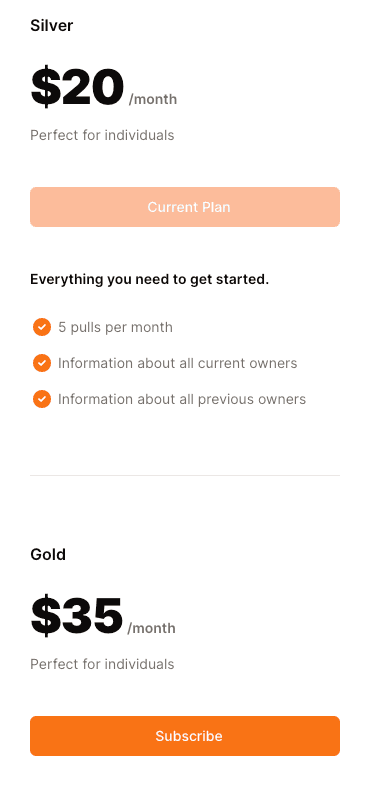
Task: Click checkmark icon beside 5 pulls per month
Action: [x=42, y=327]
